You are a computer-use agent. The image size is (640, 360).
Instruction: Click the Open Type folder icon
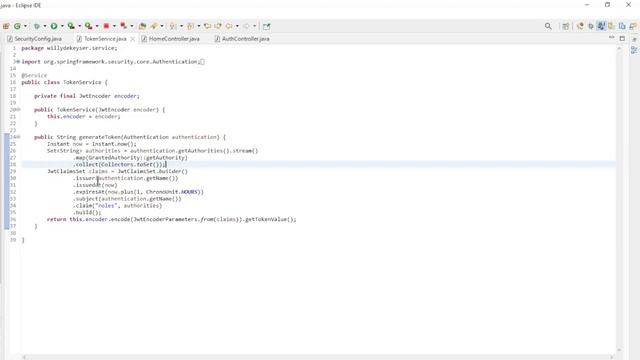[142, 26]
